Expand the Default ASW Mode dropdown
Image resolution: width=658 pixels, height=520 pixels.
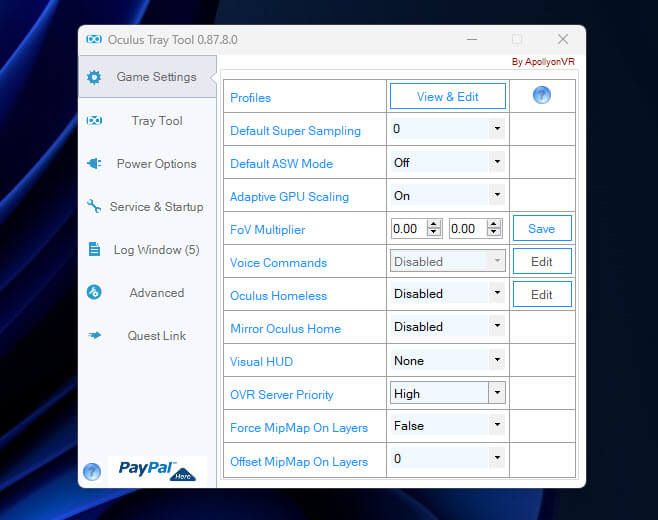pyautogui.click(x=447, y=162)
